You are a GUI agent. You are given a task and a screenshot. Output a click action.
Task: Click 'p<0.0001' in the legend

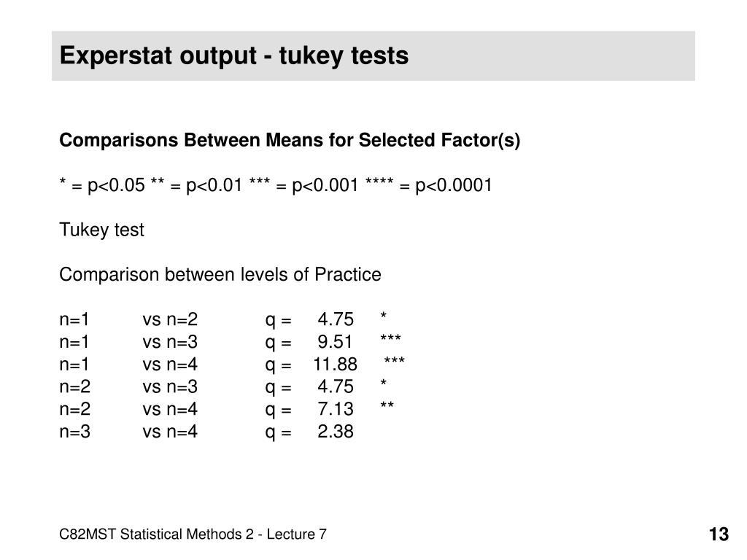tap(453, 185)
